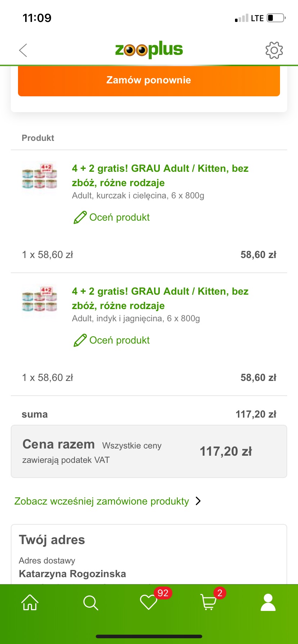298x644 pixels.
Task: Open second GRAU Adult / Kitten product title
Action: [x=160, y=298]
